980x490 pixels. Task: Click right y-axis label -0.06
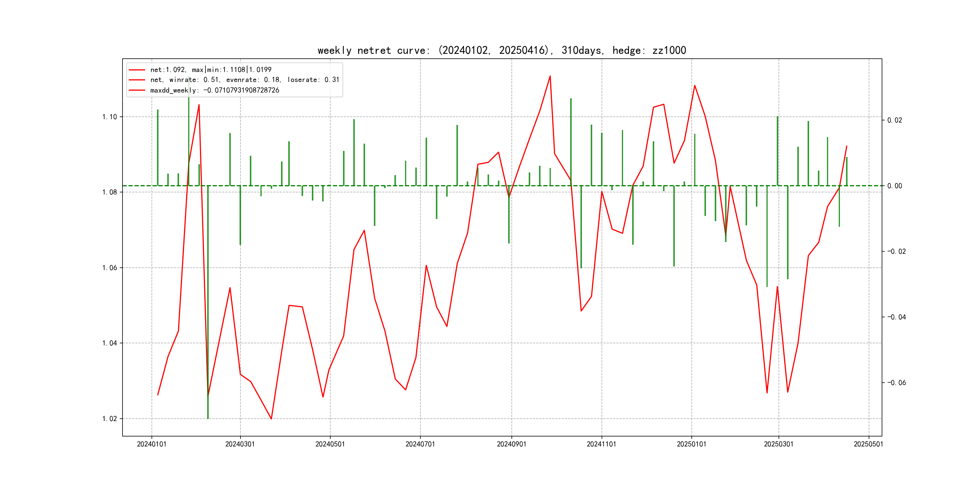tap(896, 383)
